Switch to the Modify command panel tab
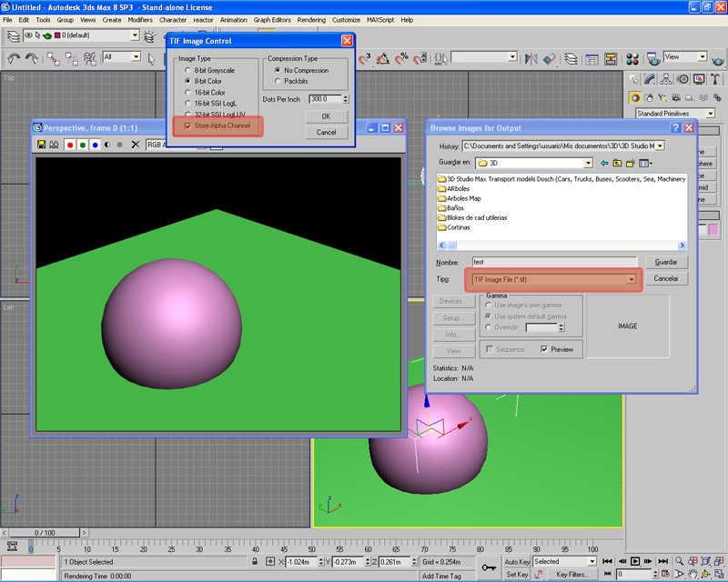The height and width of the screenshot is (582, 728). [x=650, y=79]
